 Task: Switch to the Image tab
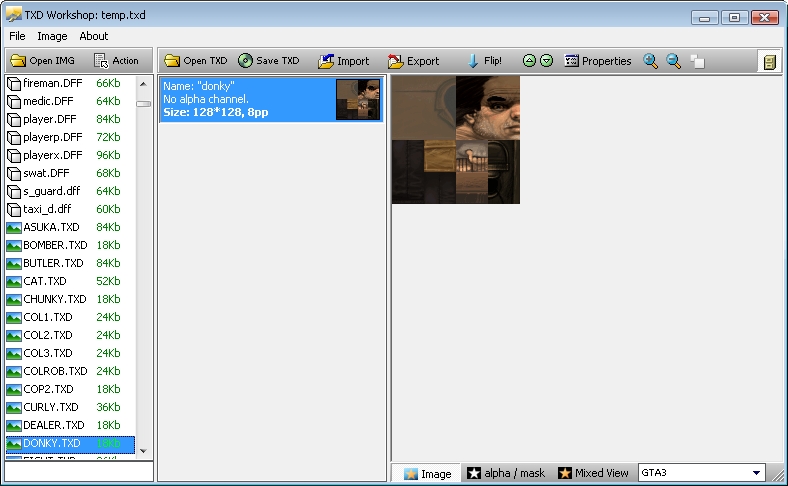point(427,473)
